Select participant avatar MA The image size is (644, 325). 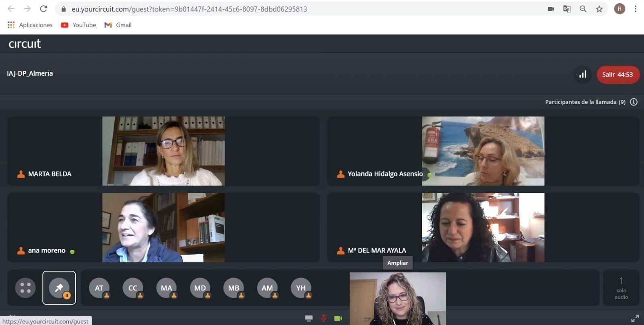point(166,288)
